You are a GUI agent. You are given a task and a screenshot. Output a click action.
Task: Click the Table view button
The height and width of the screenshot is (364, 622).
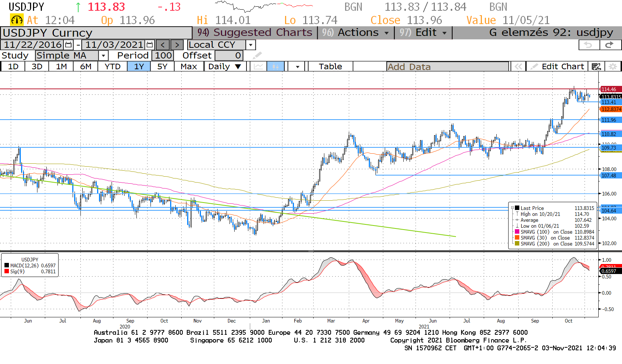(330, 67)
